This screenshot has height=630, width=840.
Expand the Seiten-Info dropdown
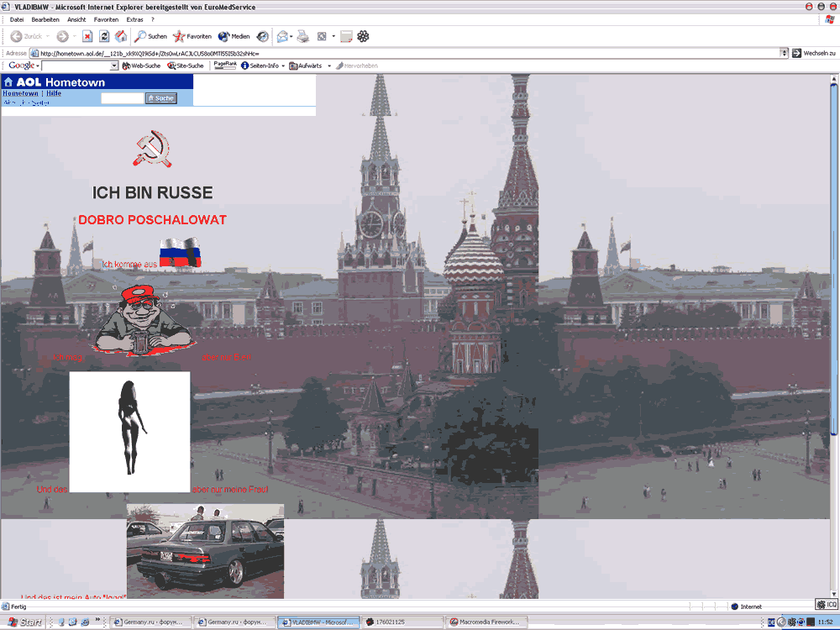click(283, 66)
